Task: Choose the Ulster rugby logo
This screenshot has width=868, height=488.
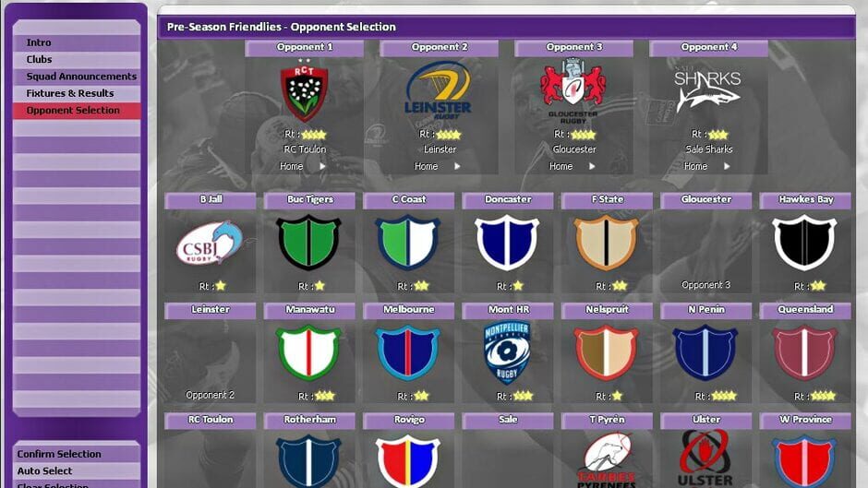Action: [706, 459]
